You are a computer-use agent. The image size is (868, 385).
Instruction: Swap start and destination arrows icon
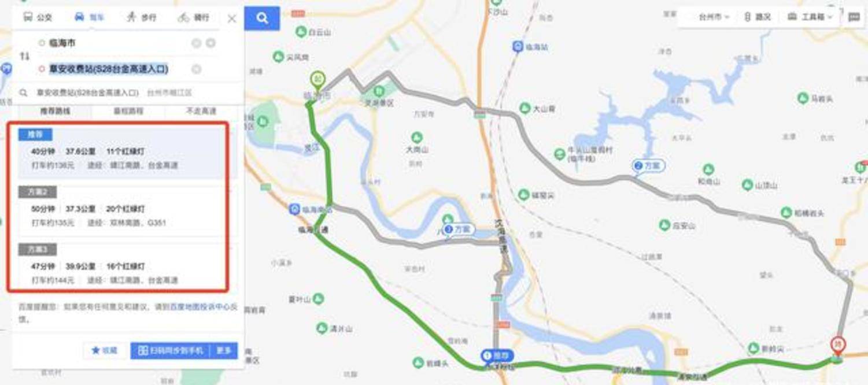click(x=24, y=56)
